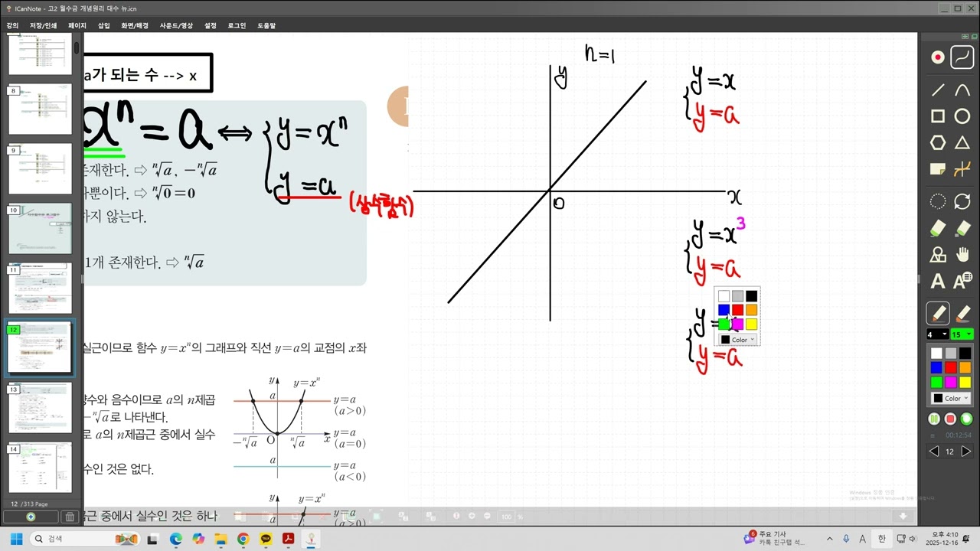This screenshot has width=980, height=551.
Task: Select the green stroke eraser tool
Action: (937, 228)
